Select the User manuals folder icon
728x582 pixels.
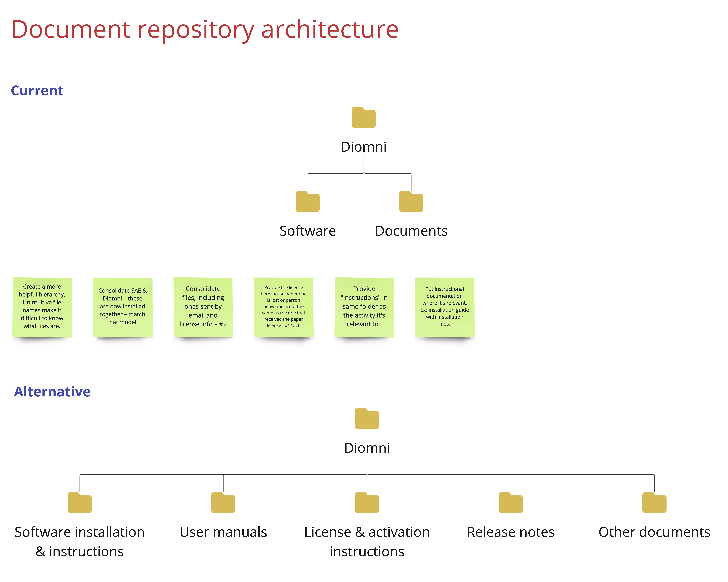point(223,503)
